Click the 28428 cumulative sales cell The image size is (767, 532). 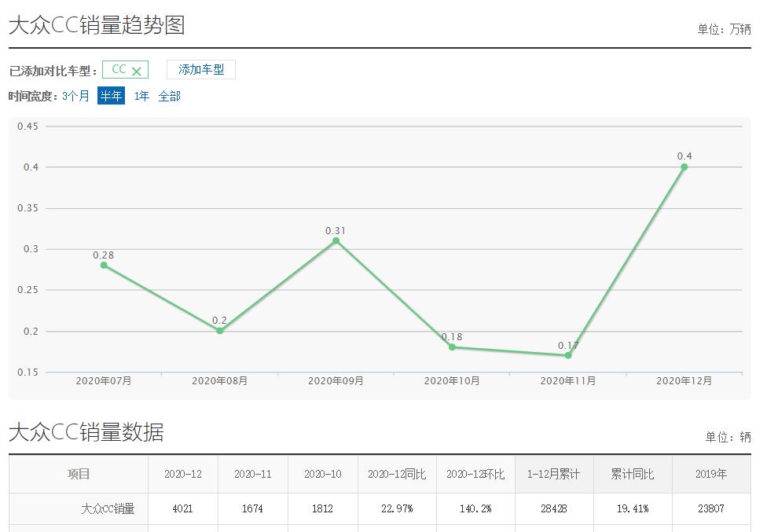pyautogui.click(x=554, y=508)
